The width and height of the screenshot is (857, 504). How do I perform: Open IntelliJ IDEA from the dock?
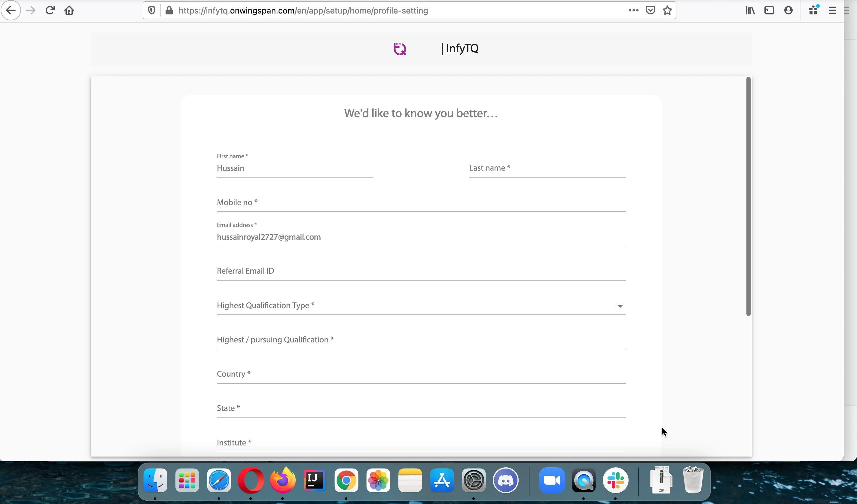pos(314,480)
